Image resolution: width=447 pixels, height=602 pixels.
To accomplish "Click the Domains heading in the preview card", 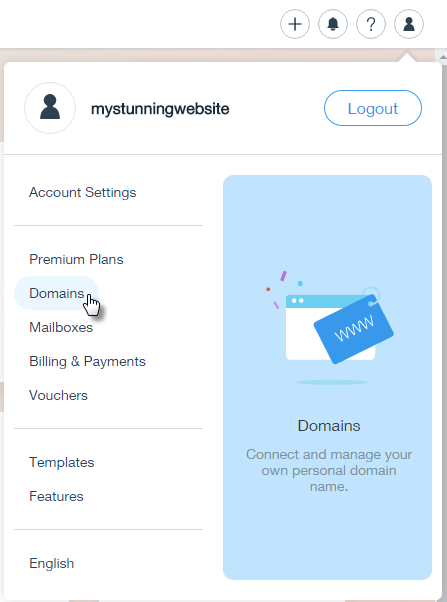I will pos(329,426).
